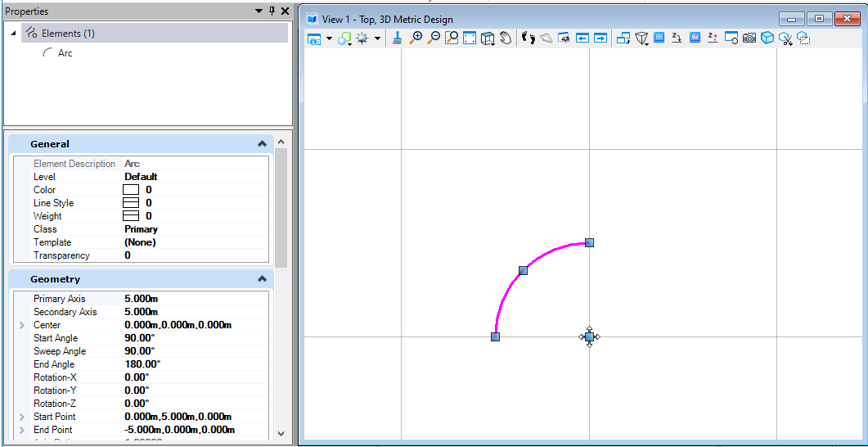Open the Clip Volume scissors tool
This screenshot has width=868, height=447.
[x=785, y=38]
